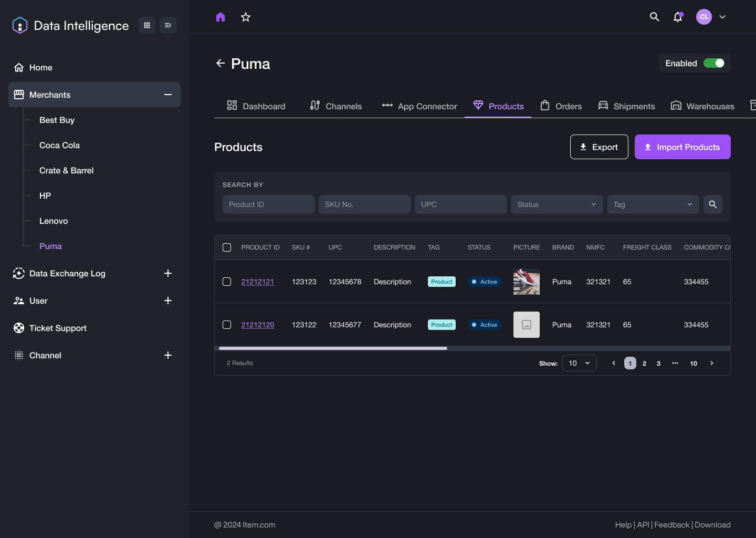This screenshot has width=756, height=538.
Task: Collapse sidebar with the menu icon
Action: coord(168,25)
